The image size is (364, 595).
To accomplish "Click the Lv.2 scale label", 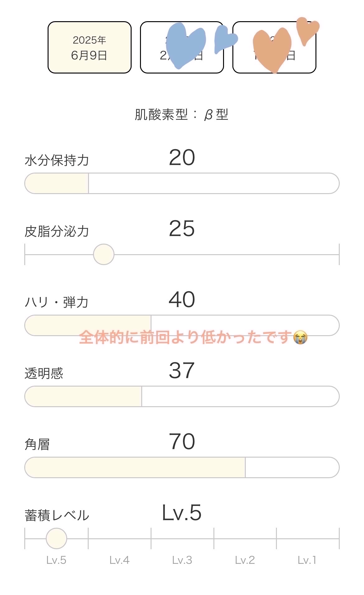I will click(x=245, y=560).
